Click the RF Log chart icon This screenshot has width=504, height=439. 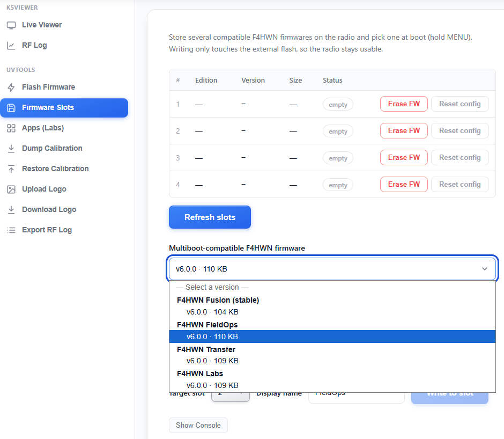point(11,46)
